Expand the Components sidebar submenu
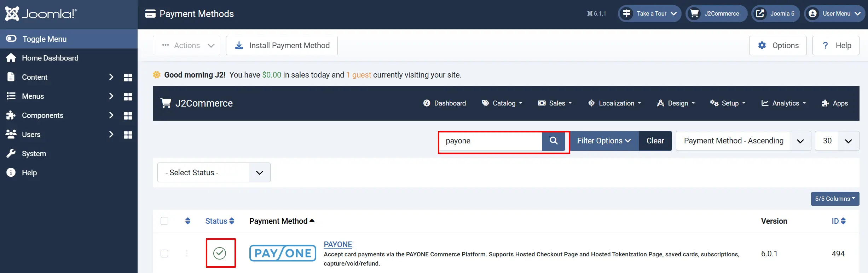This screenshot has height=273, width=868. 111,115
